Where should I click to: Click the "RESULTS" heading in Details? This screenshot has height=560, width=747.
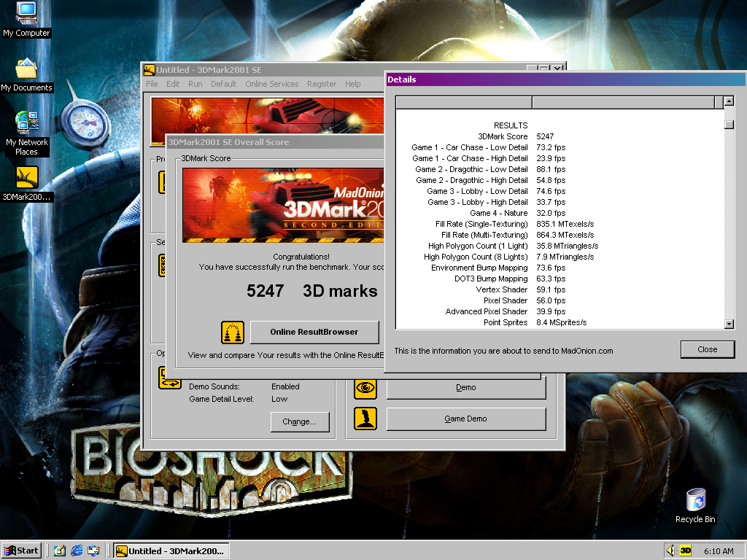(x=511, y=125)
